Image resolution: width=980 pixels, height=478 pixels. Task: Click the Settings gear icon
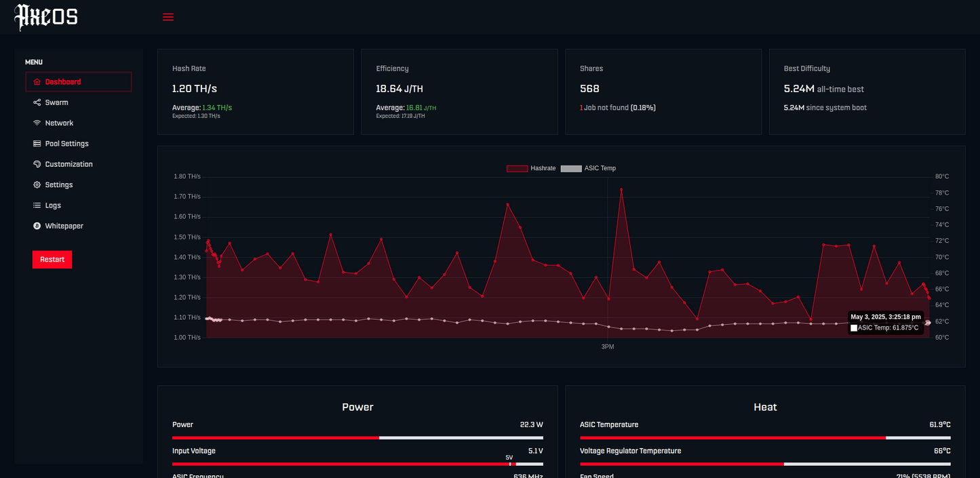click(x=37, y=185)
